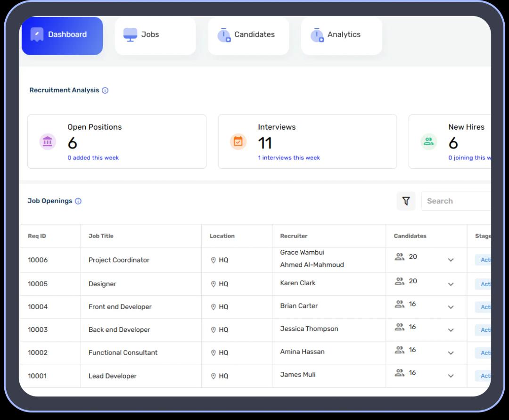Switch to the Jobs tab
This screenshot has height=420, width=509.
[155, 36]
